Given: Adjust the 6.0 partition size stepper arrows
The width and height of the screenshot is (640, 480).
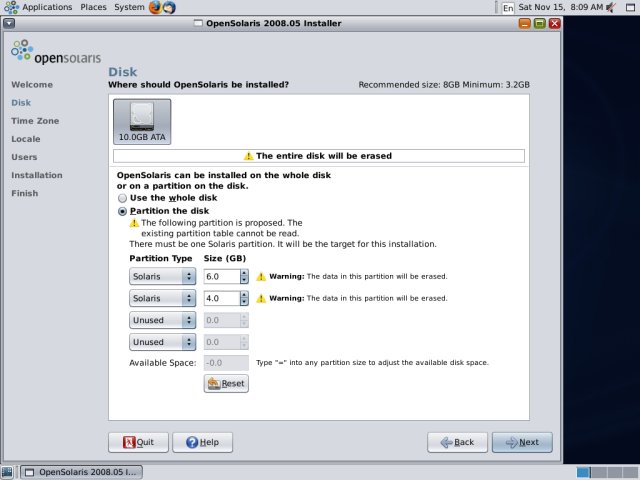Looking at the screenshot, I should [x=244, y=276].
